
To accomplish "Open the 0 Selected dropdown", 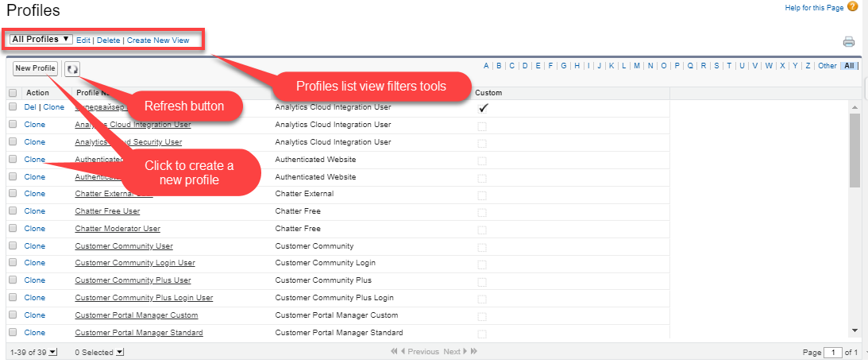I will (120, 351).
